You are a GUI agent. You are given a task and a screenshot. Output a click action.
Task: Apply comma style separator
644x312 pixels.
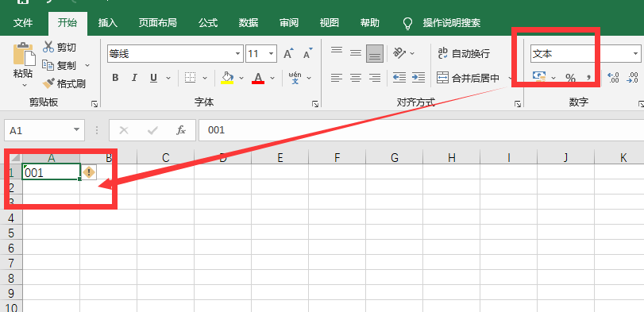588,78
